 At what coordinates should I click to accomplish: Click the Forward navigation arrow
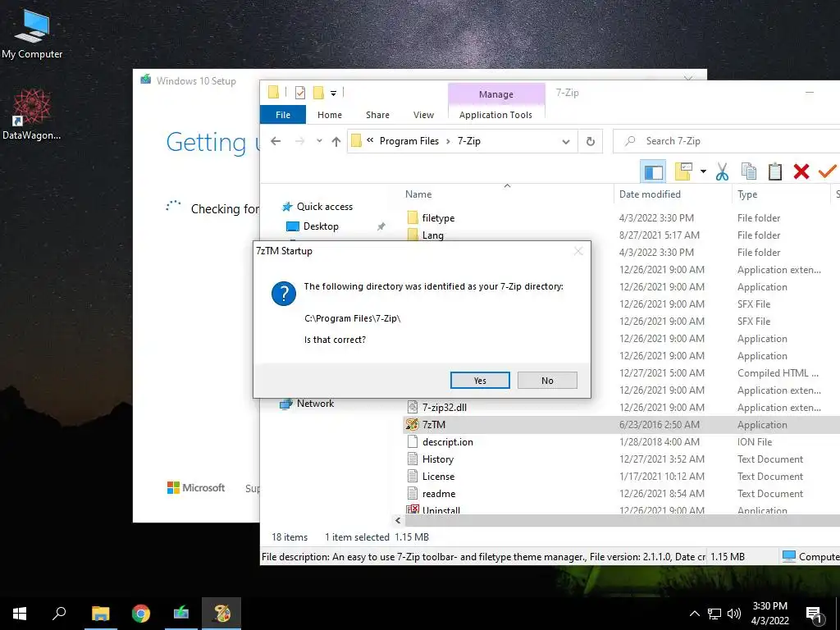point(300,141)
